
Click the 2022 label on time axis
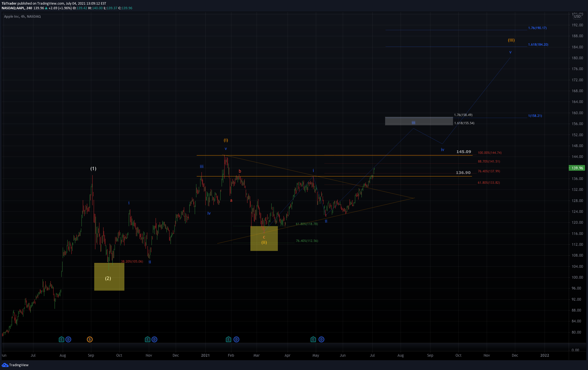click(x=545, y=355)
